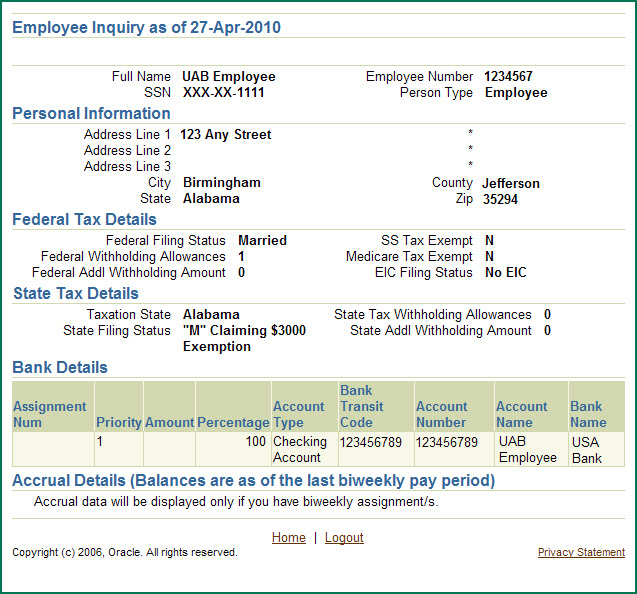Click the Employee Number label
This screenshot has height=594, width=637.
419,76
